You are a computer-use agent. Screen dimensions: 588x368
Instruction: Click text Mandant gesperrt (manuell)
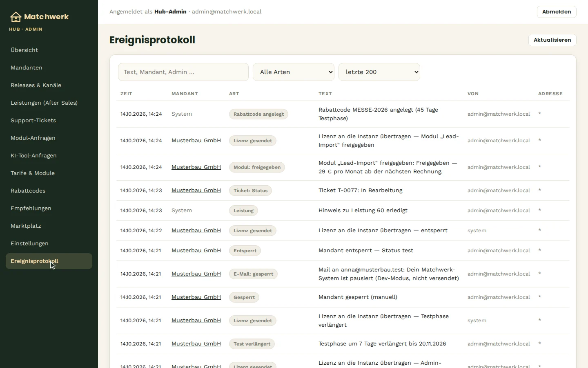pyautogui.click(x=358, y=297)
